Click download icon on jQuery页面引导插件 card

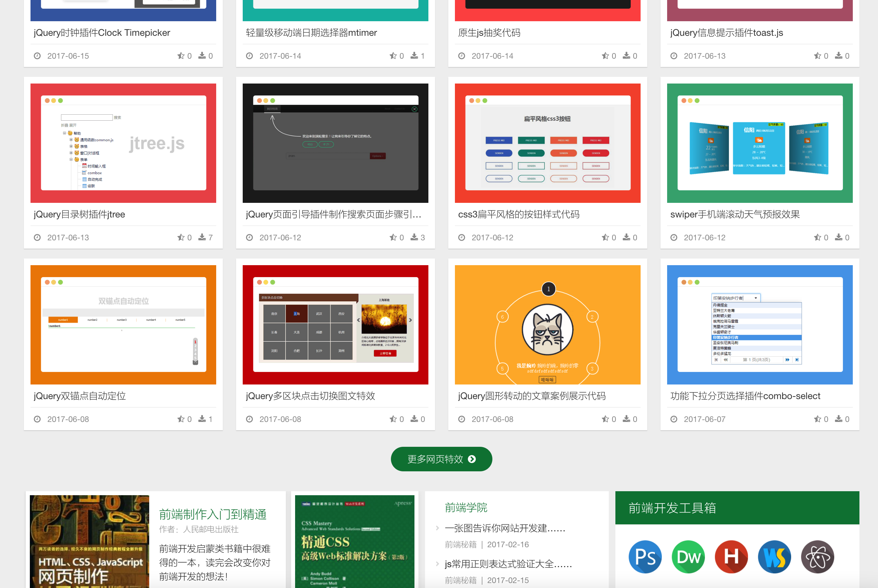(414, 237)
